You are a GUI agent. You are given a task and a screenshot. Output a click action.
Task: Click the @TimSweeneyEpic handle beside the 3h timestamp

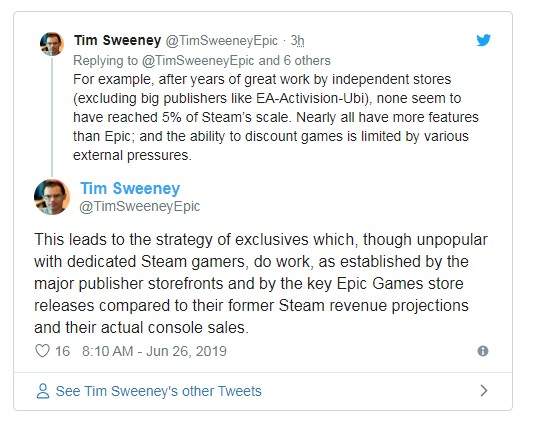(x=222, y=41)
